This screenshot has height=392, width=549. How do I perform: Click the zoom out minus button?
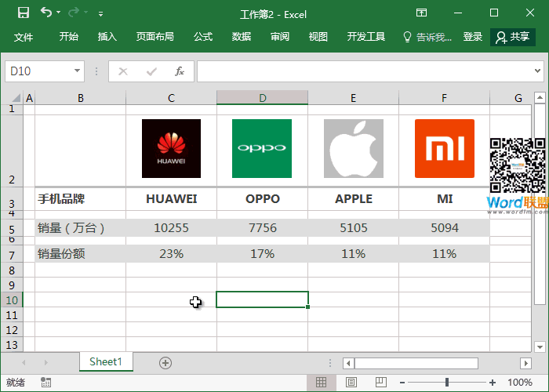click(x=402, y=383)
